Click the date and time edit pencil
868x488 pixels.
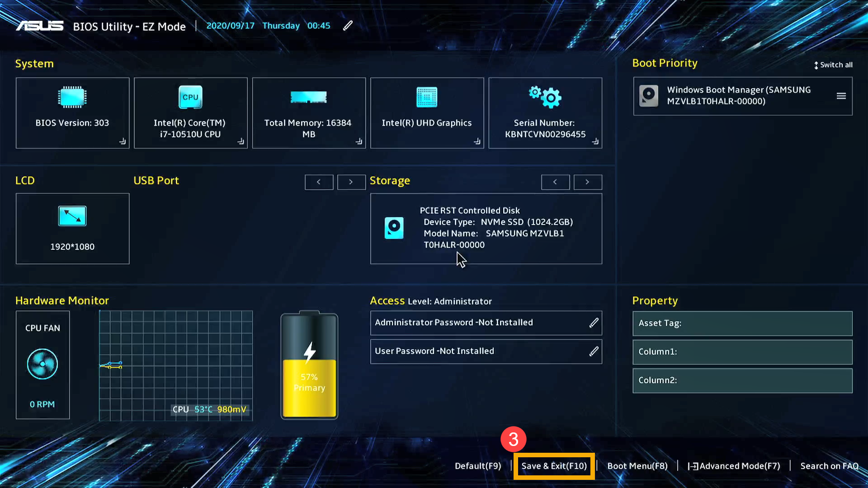coord(347,26)
